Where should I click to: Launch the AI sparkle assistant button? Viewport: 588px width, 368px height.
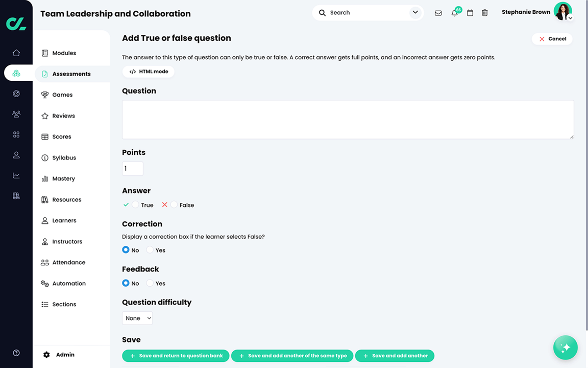click(565, 348)
